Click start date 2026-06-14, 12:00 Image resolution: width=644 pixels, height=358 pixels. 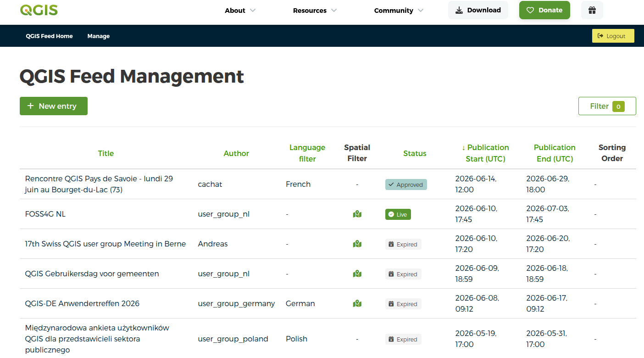pyautogui.click(x=476, y=184)
